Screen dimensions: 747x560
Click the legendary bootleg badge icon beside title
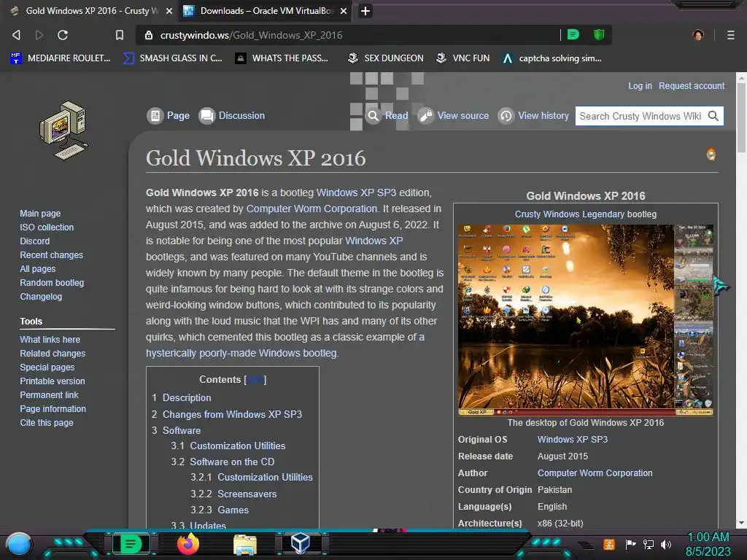(x=711, y=155)
